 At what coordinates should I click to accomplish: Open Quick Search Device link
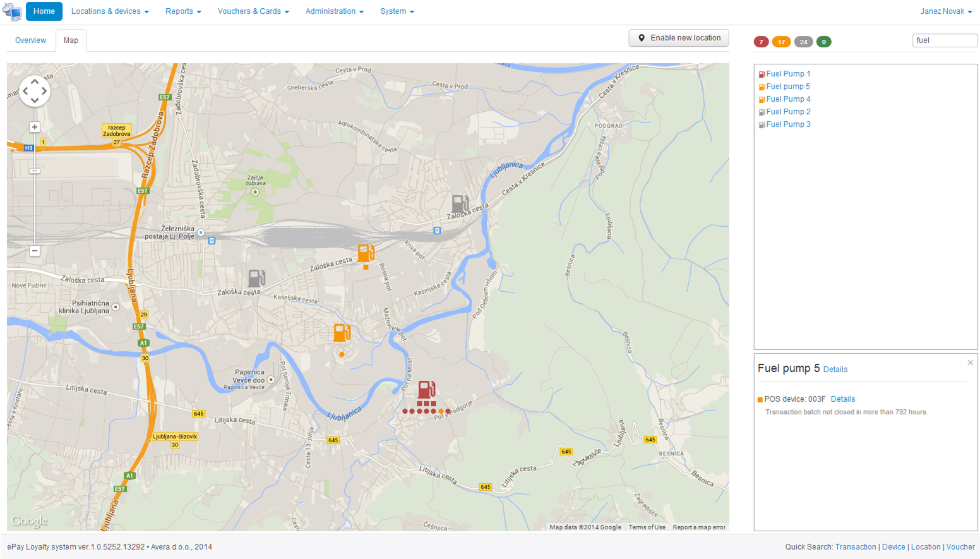click(x=893, y=547)
